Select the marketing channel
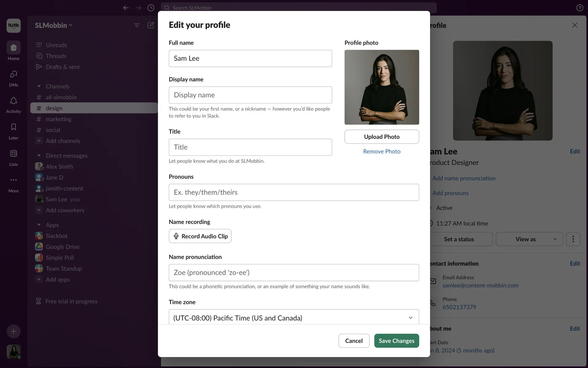 [x=58, y=119]
